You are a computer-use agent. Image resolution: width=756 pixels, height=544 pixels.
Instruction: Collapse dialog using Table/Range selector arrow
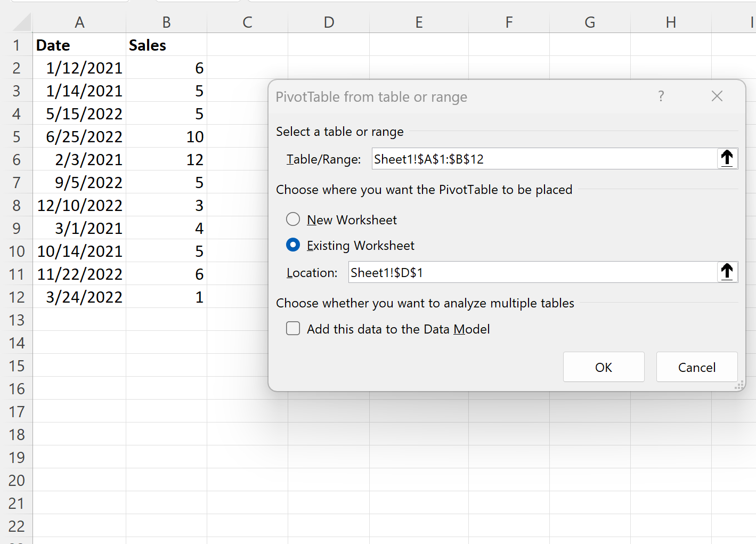tap(727, 159)
